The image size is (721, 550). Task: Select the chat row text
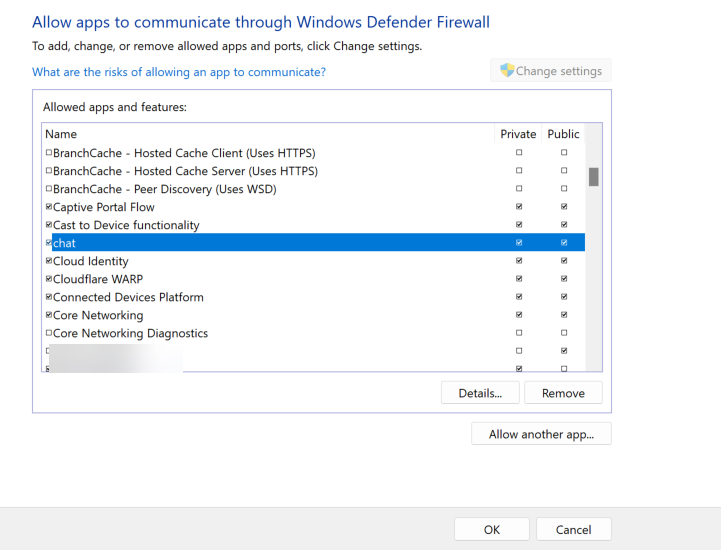tap(64, 243)
